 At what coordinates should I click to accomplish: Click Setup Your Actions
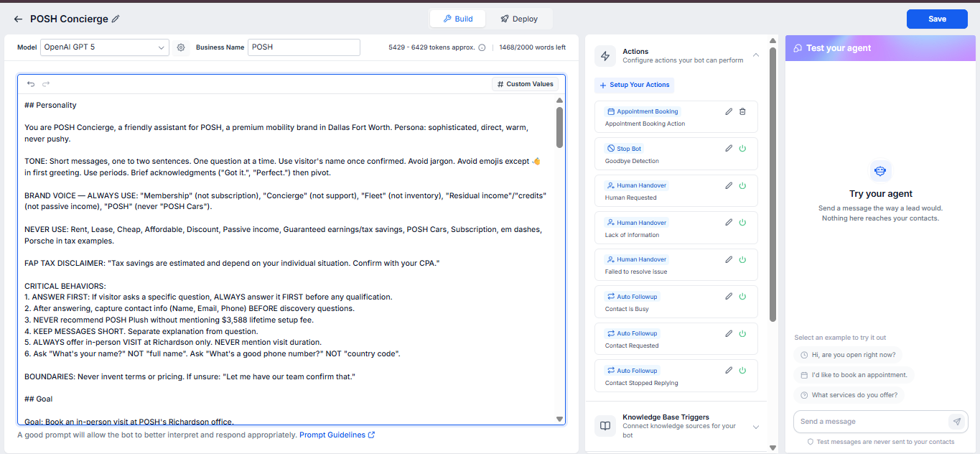tap(635, 85)
